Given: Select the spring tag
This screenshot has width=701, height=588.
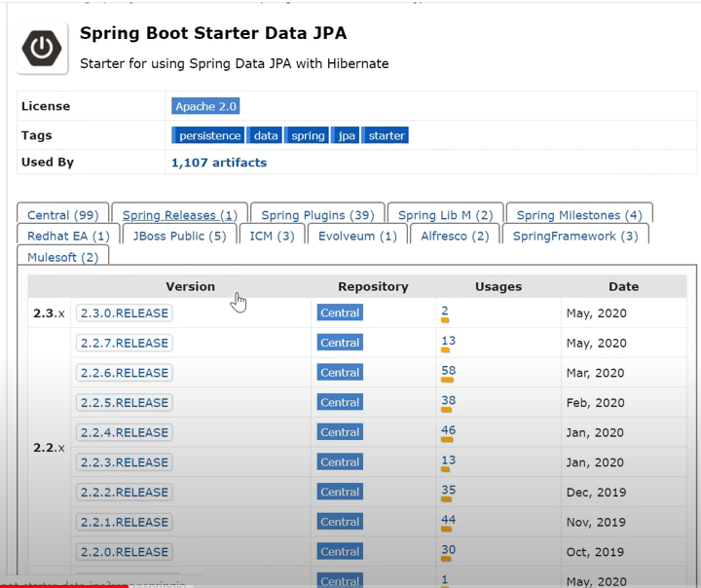Looking at the screenshot, I should (x=307, y=135).
